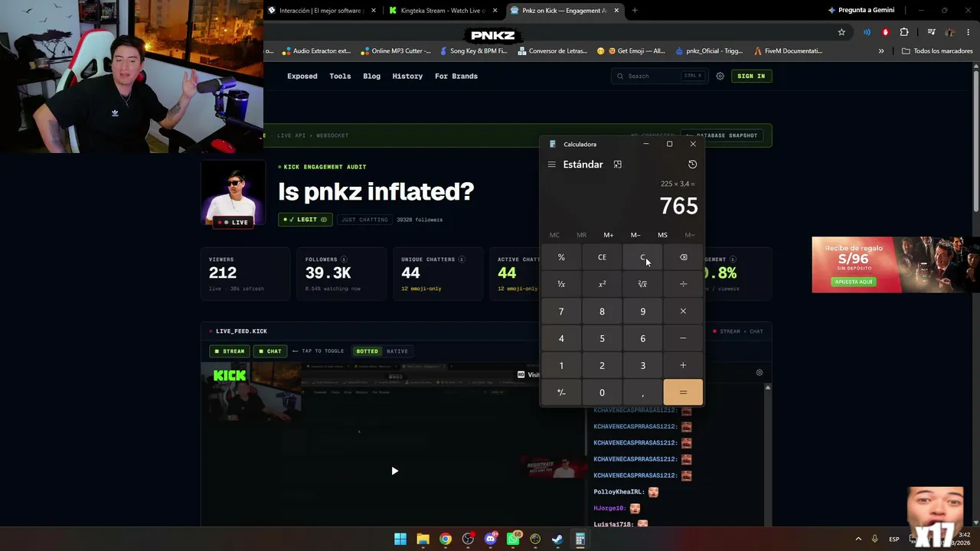Switch to the Kingteka Stream browser tab
The height and width of the screenshot is (551, 980).
point(443,11)
